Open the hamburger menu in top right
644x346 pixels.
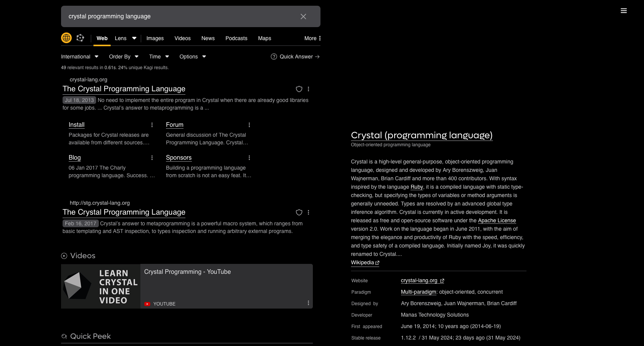pos(624,11)
